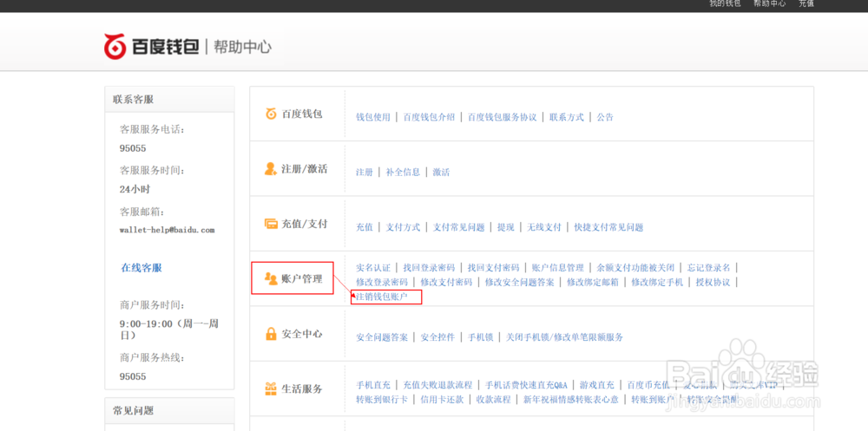This screenshot has height=431, width=868.
Task: Open the 百度钱包介绍 link
Action: (429, 117)
